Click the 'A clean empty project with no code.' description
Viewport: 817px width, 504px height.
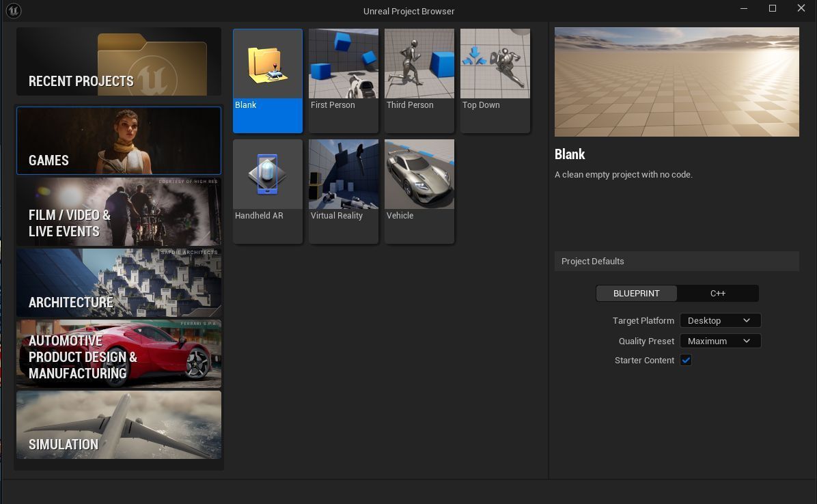(x=623, y=174)
